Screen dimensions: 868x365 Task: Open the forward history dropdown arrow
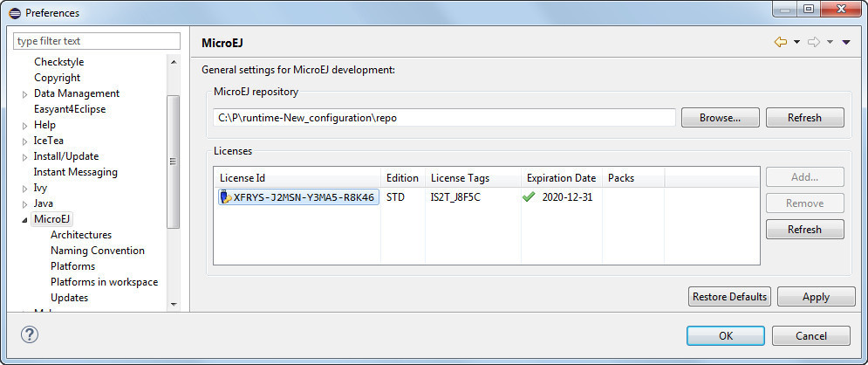(x=830, y=43)
